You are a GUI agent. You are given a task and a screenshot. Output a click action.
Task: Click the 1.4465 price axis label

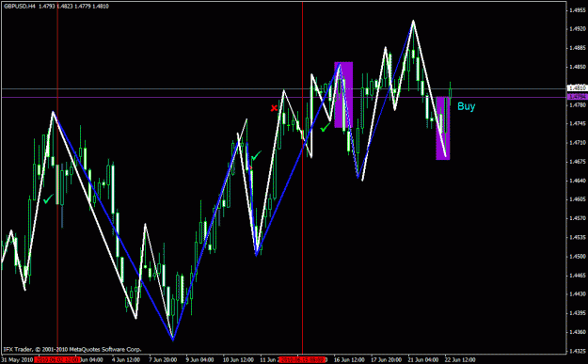(578, 276)
